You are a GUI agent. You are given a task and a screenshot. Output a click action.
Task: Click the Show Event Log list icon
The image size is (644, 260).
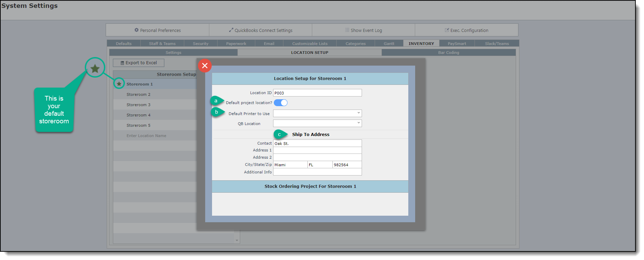coord(347,30)
